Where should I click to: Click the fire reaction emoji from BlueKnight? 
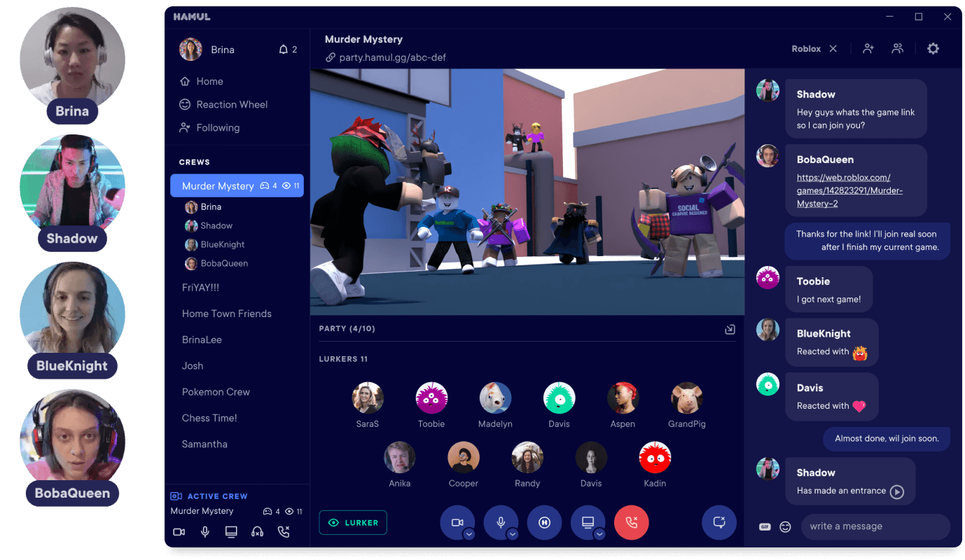(860, 353)
